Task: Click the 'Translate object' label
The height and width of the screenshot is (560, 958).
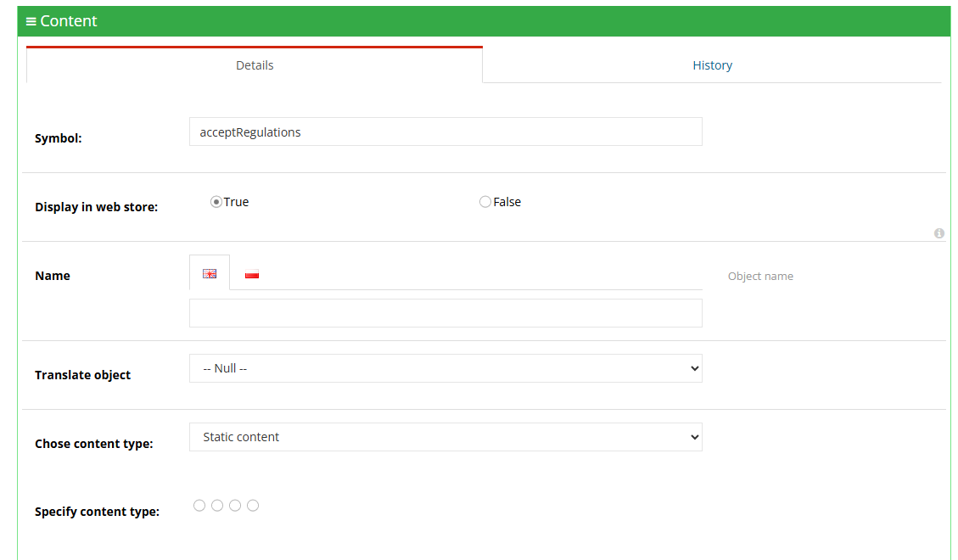Action: click(x=82, y=375)
